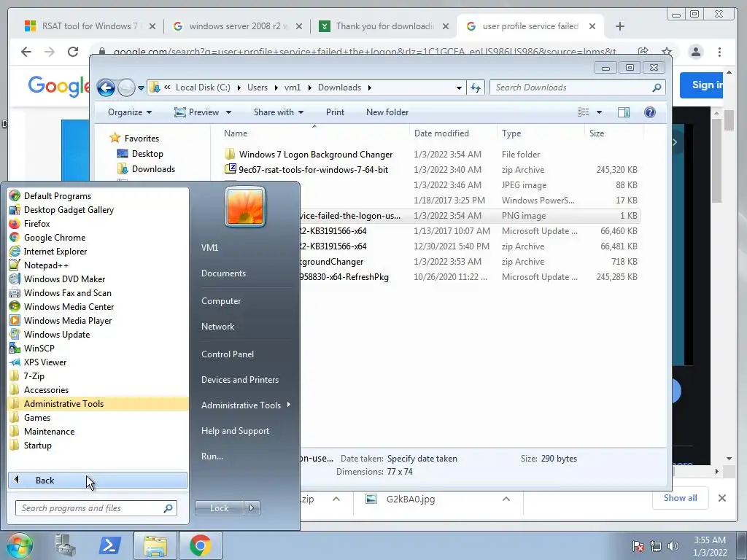Switch to the windows server 2008 r2 tab
Image resolution: width=747 pixels, height=560 pixels.
pos(239,26)
